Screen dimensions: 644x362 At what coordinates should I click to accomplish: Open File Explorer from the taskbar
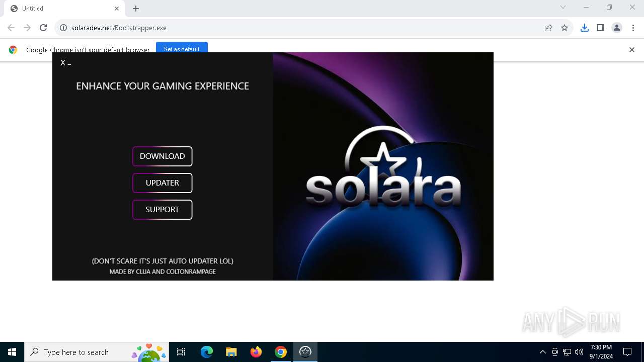point(231,352)
